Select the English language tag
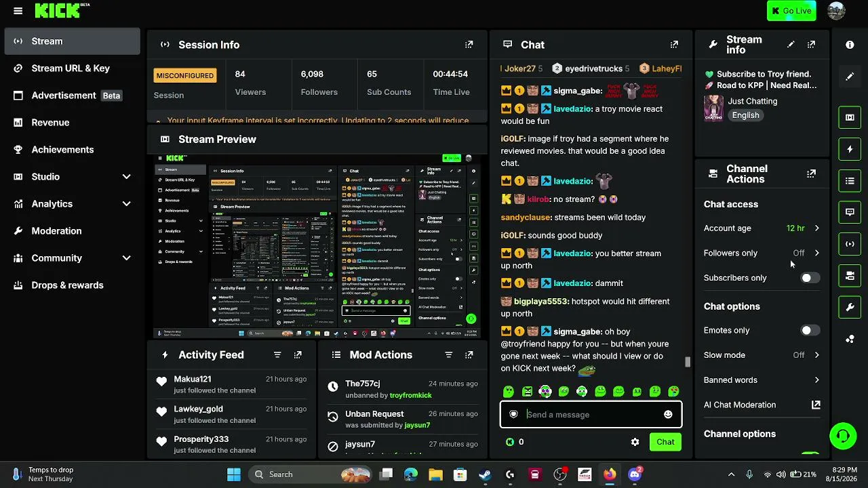The image size is (868, 488). 745,115
